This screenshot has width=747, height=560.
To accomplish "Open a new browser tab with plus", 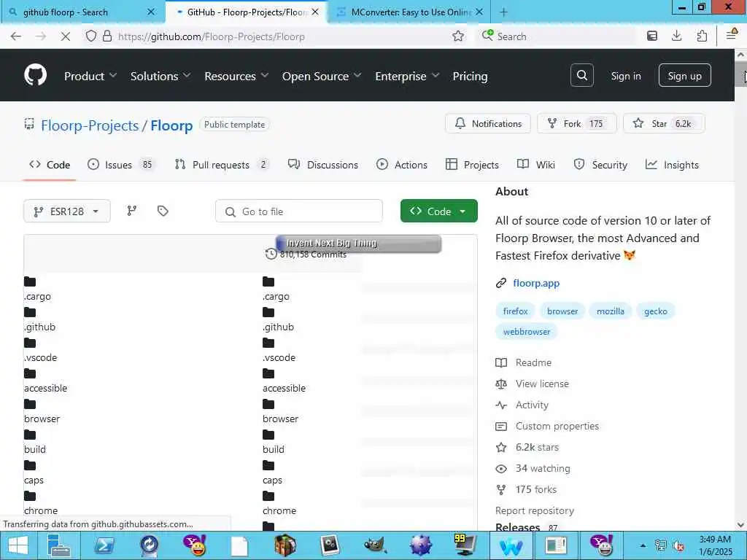I will pyautogui.click(x=503, y=12).
